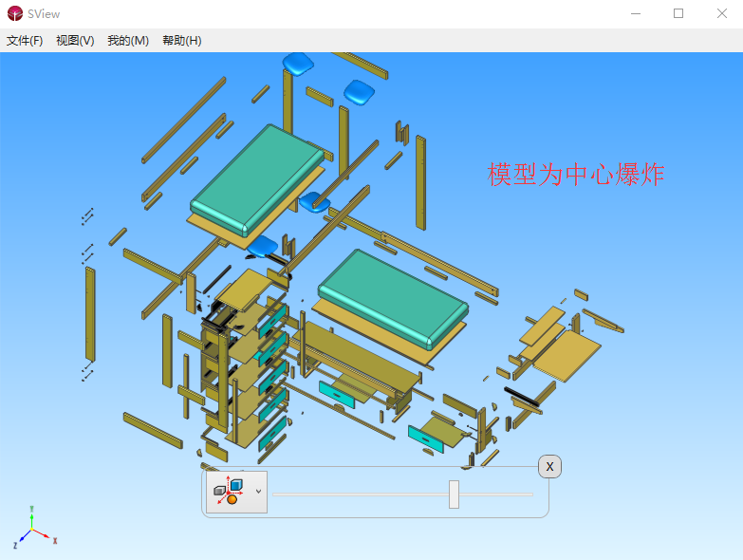Click the explosion distance slider handle

[x=454, y=495]
